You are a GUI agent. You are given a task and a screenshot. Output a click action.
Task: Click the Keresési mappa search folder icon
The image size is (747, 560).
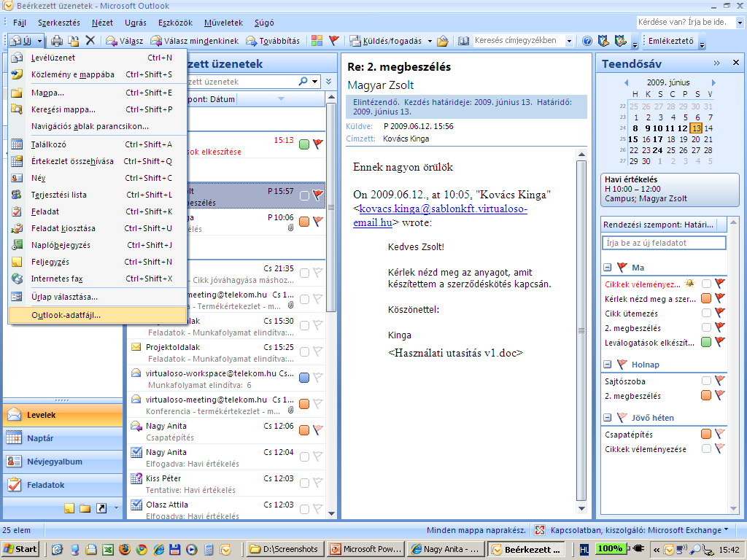point(17,109)
